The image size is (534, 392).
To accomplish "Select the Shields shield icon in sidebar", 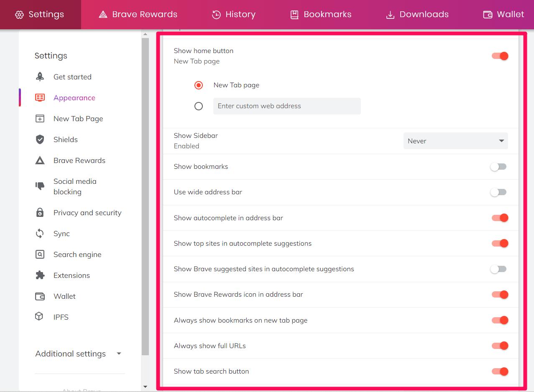I will tap(40, 139).
